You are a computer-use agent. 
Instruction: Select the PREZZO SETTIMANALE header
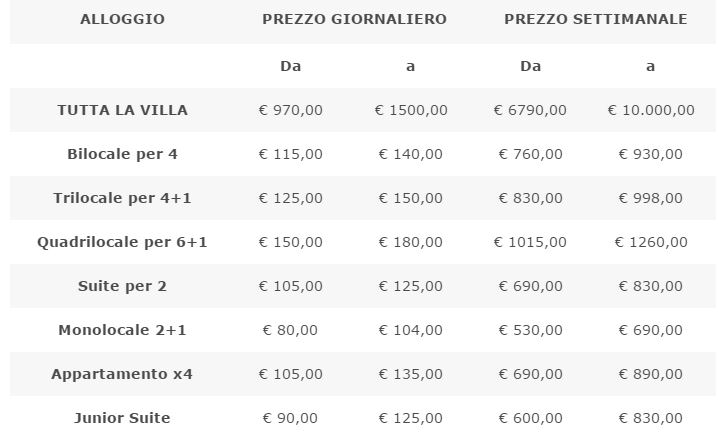596,19
